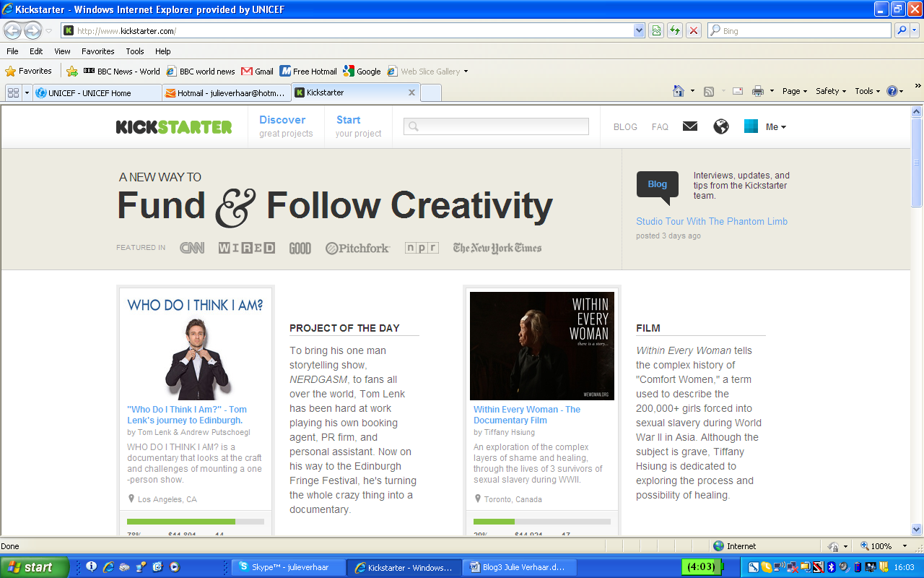Click the status bar security lock-globe icon

point(834,546)
